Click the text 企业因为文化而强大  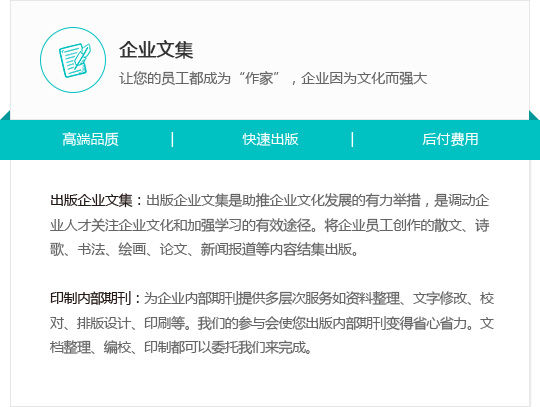(x=364, y=79)
